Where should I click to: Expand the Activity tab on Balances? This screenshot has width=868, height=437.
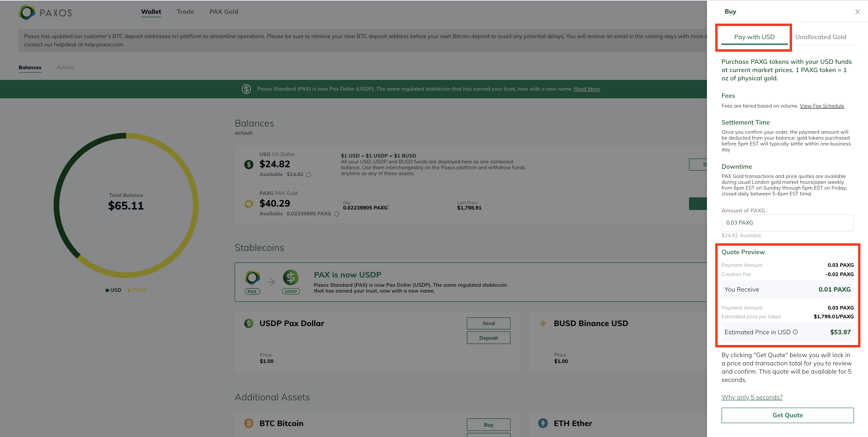(65, 68)
